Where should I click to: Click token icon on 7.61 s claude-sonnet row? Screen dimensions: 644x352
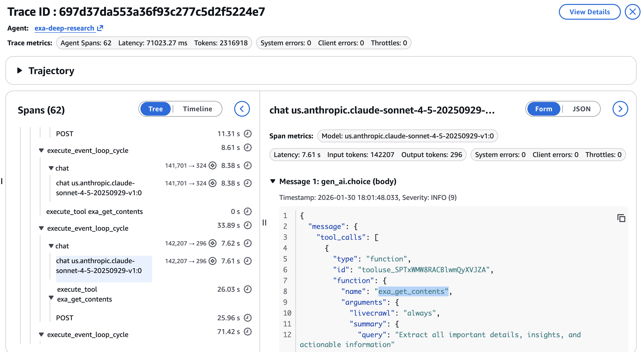213,261
